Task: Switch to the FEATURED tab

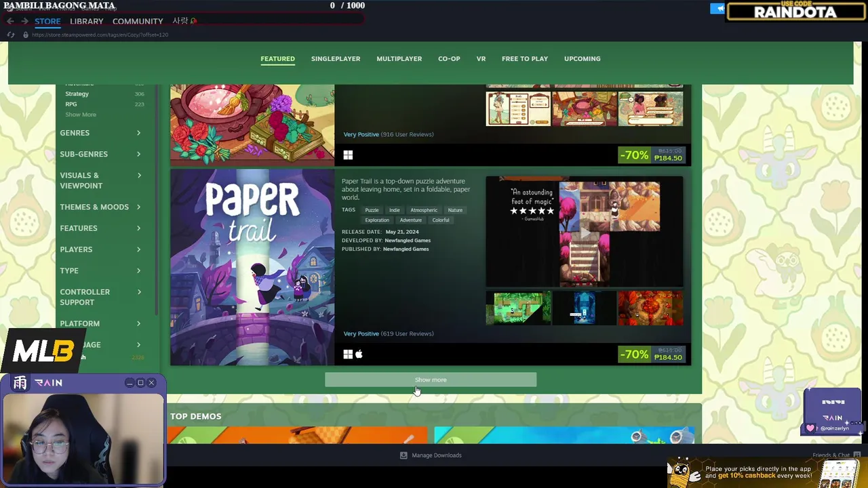Action: (277, 59)
